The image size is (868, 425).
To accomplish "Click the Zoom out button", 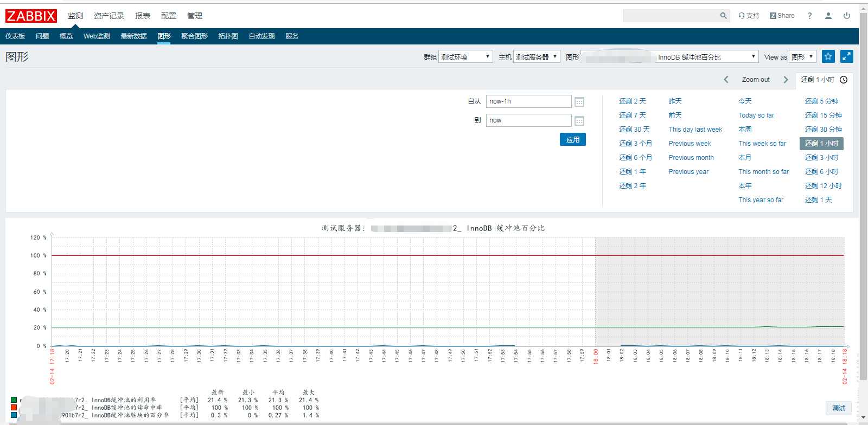I will coord(756,80).
